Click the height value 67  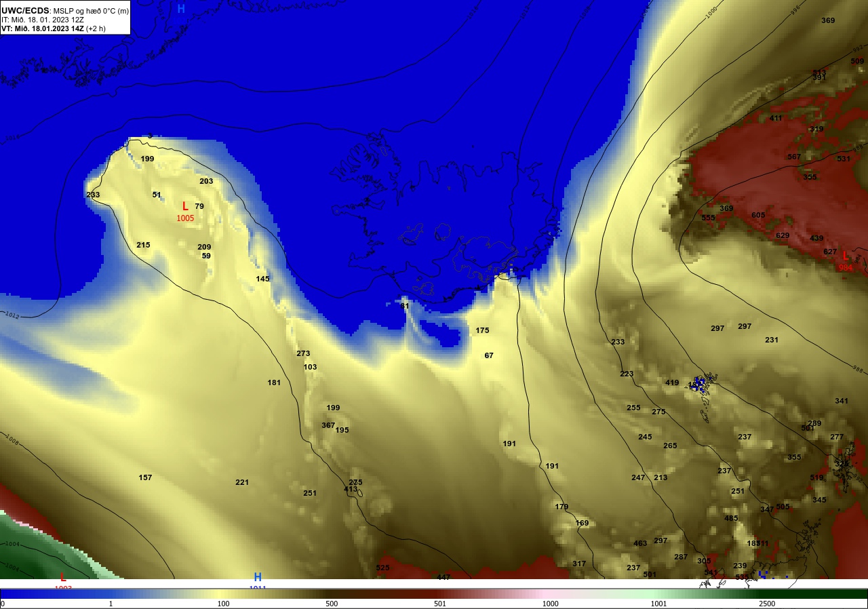click(489, 355)
